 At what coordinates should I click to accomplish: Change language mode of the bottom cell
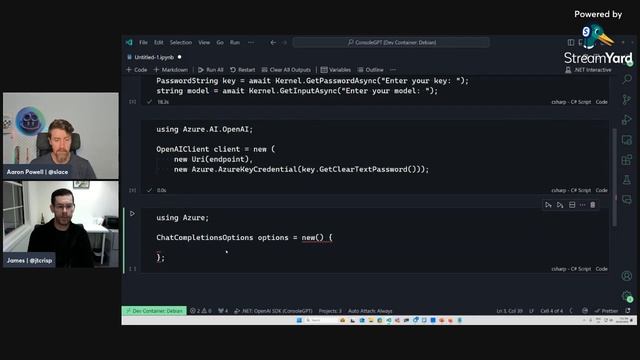pyautogui.click(x=571, y=269)
